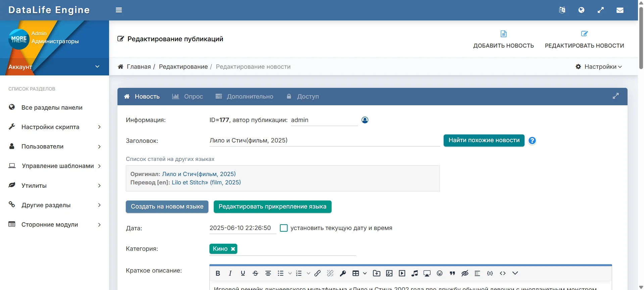The width and height of the screenshot is (644, 290).
Task: Expand Настройки скрипта sidebar section
Action: [54, 127]
